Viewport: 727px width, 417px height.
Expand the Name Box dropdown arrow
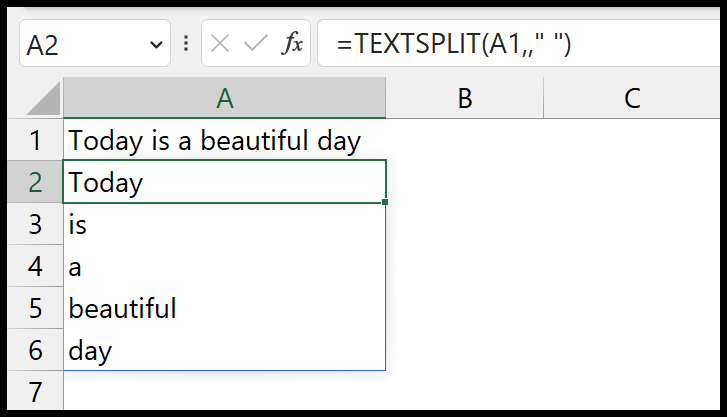tap(156, 45)
